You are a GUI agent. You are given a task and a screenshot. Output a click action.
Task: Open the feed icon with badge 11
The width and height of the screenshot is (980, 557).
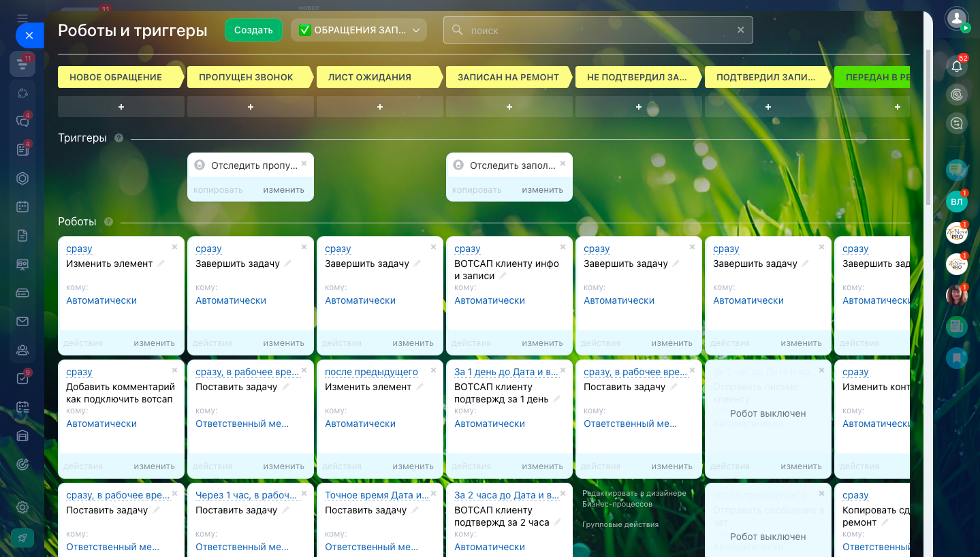point(22,63)
